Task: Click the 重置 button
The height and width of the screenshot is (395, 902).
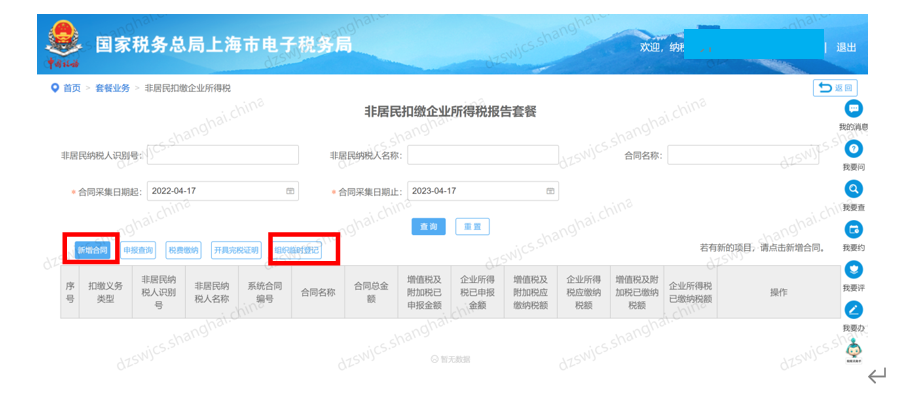Action: 472,227
